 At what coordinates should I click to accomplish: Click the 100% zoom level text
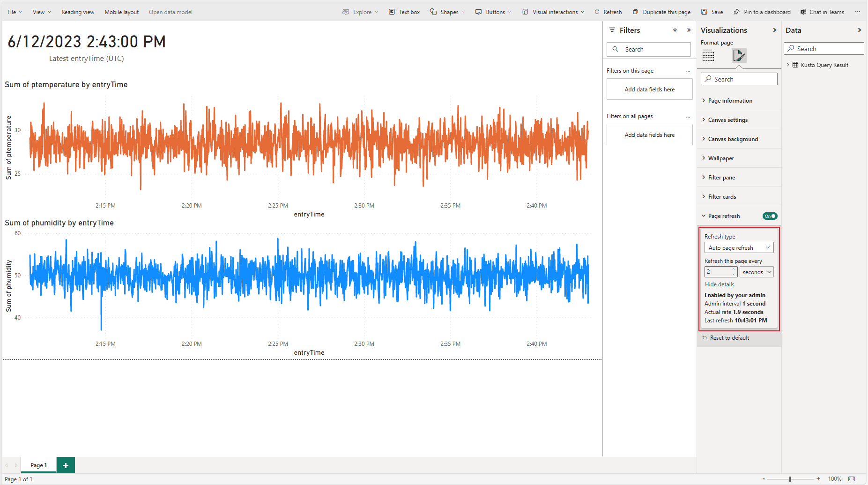(835, 479)
